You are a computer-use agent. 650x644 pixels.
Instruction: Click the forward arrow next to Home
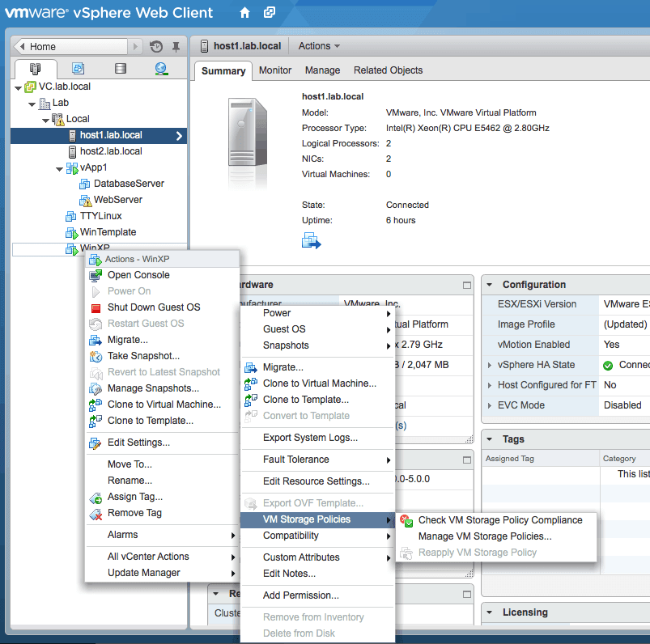pos(134,46)
